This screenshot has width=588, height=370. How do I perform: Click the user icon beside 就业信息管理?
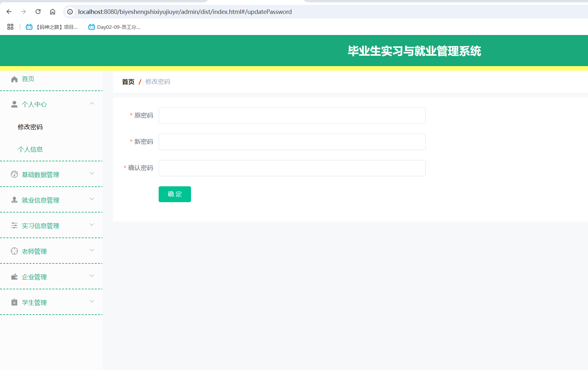14,200
